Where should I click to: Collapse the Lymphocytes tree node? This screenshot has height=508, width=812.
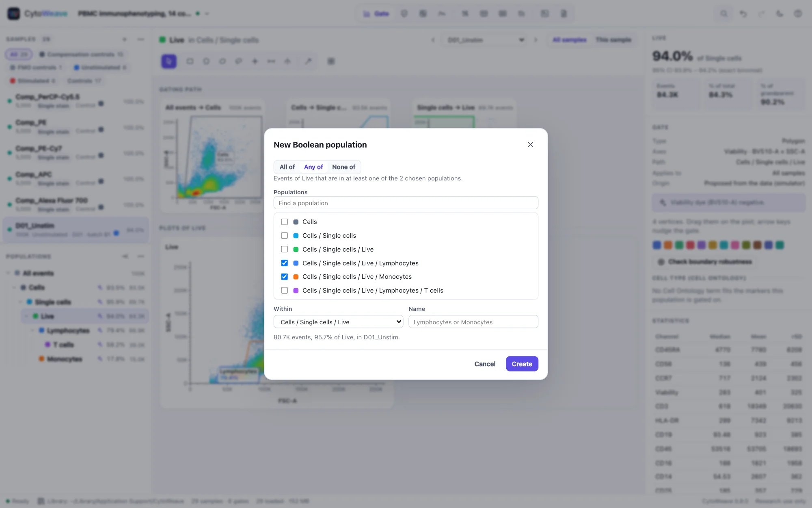[33, 330]
